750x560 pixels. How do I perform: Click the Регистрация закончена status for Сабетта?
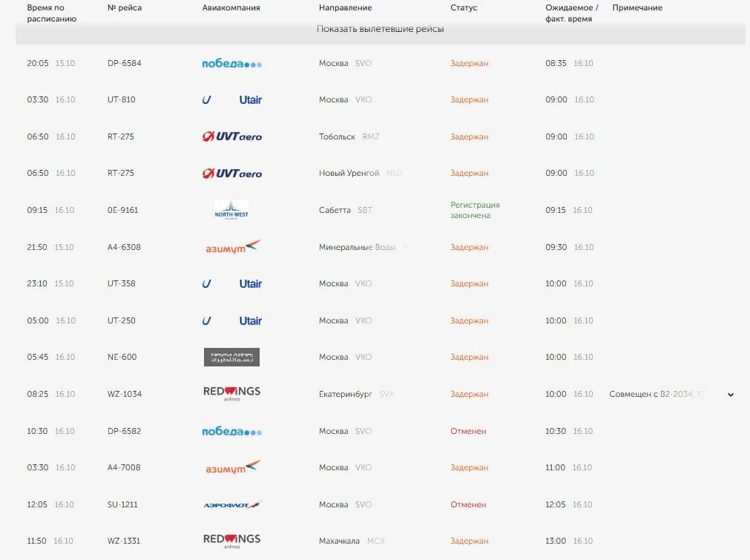475,210
